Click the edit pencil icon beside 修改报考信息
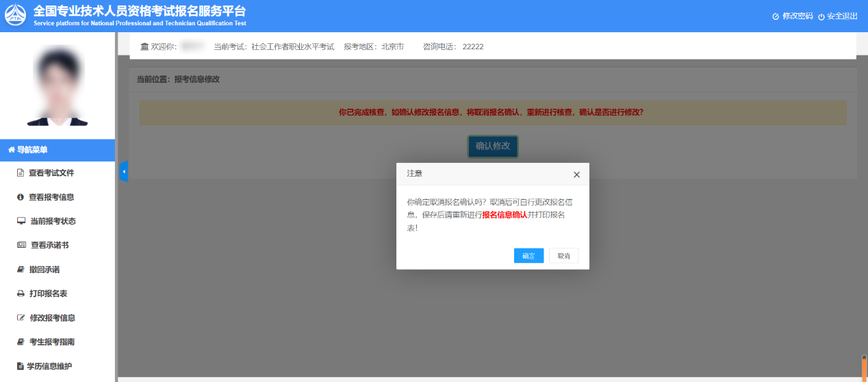The image size is (868, 382). click(x=21, y=318)
